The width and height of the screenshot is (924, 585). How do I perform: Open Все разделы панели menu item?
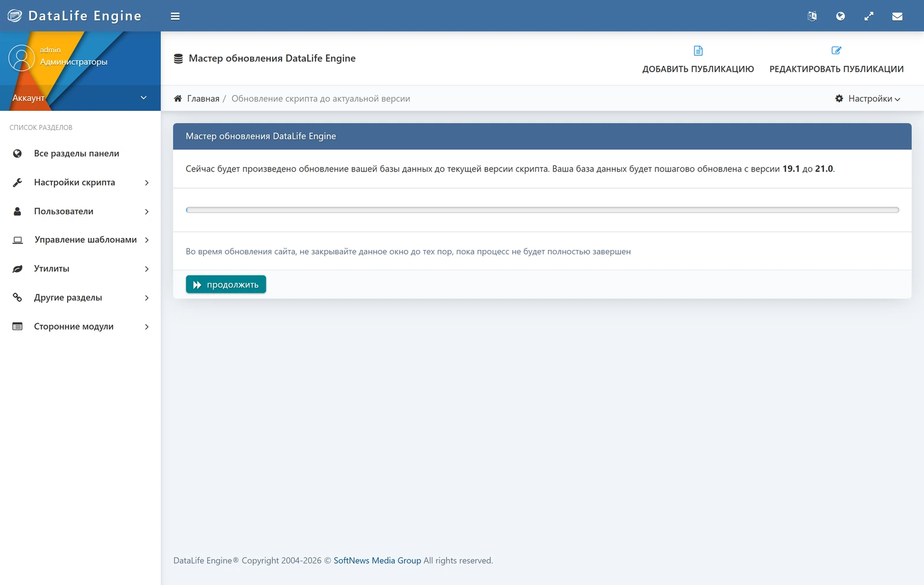click(x=80, y=154)
